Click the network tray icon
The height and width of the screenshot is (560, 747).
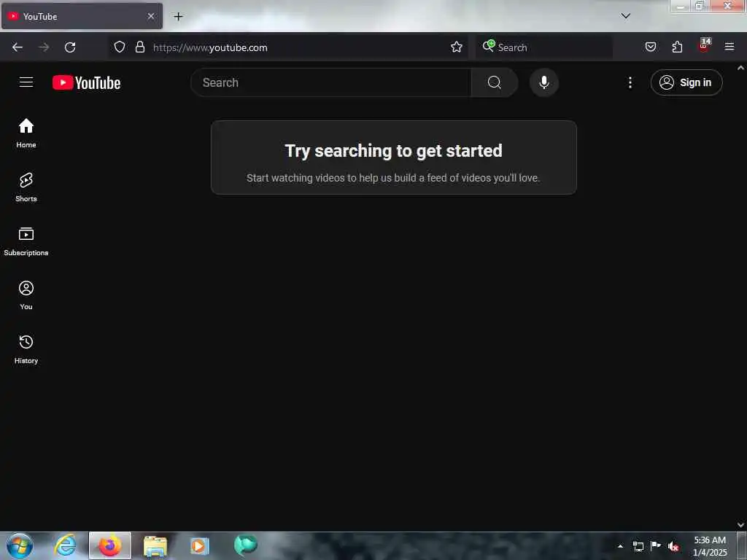638,546
